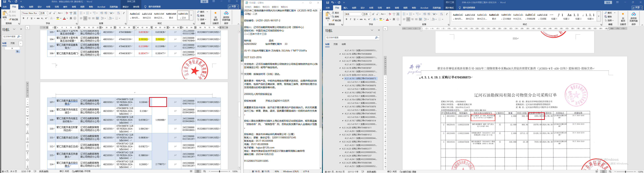This screenshot has height=173, width=644.
Task: Open the 选择 dropdown in 销售业绩统计表 Word
Action: coord(202,19)
